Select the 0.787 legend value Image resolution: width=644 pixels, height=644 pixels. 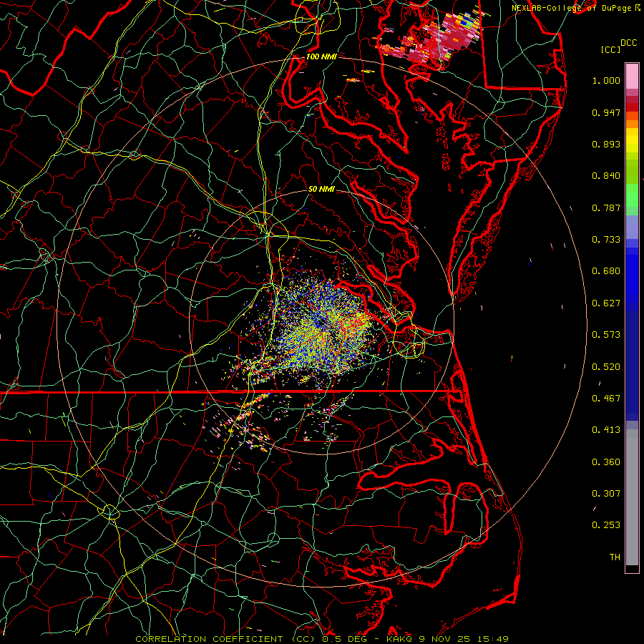tap(606, 208)
